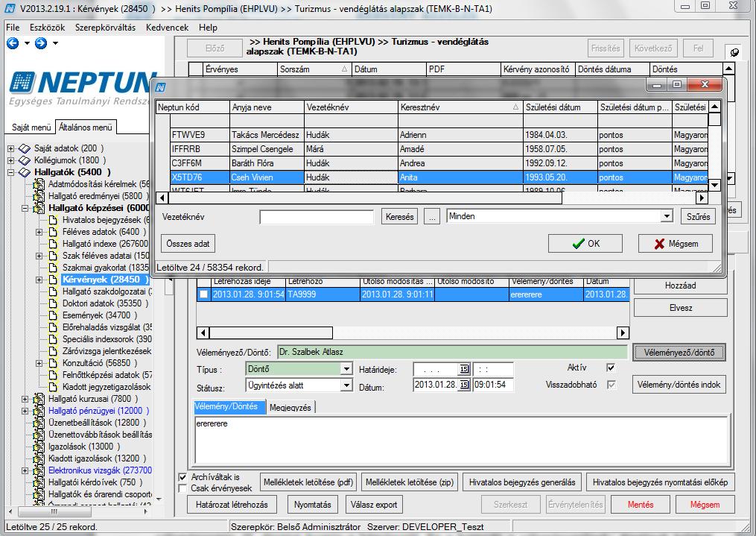Click the Vezetéknév search input field

[317, 217]
